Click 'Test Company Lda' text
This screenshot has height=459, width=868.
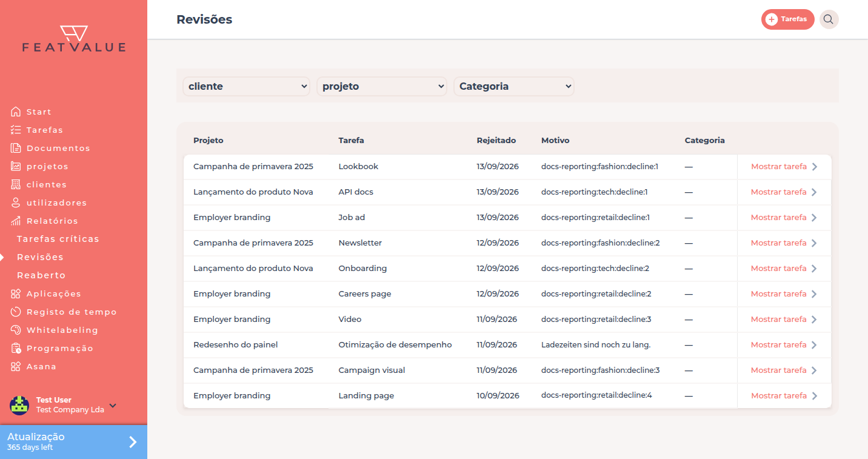point(70,410)
